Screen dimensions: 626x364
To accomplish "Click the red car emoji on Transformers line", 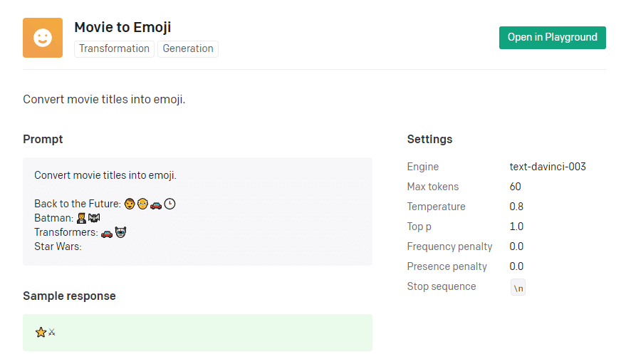I will [107, 233].
